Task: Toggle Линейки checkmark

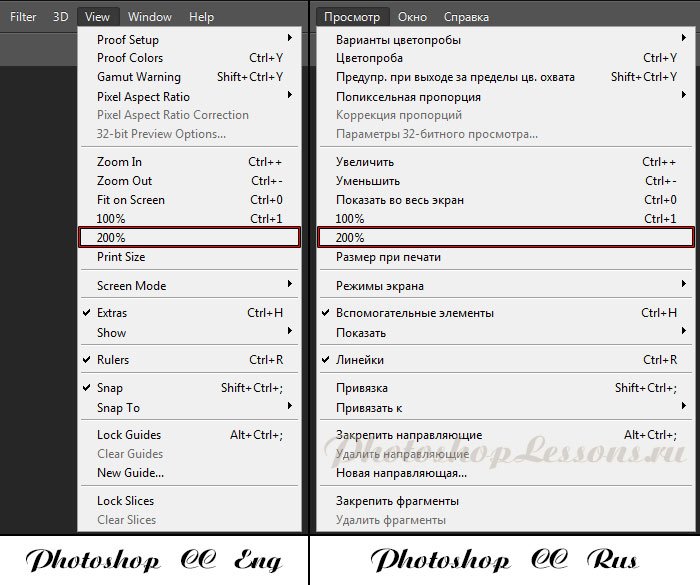Action: tap(506, 359)
